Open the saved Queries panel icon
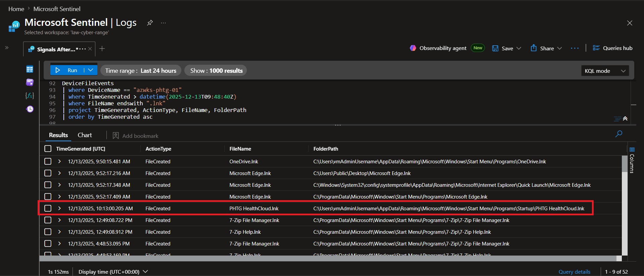644x276 pixels. 30,82
